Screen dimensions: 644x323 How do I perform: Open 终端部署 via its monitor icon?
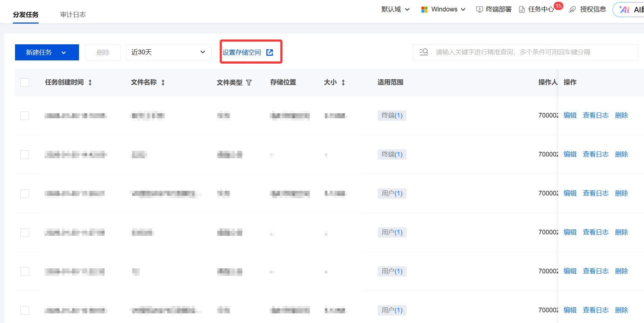click(480, 10)
